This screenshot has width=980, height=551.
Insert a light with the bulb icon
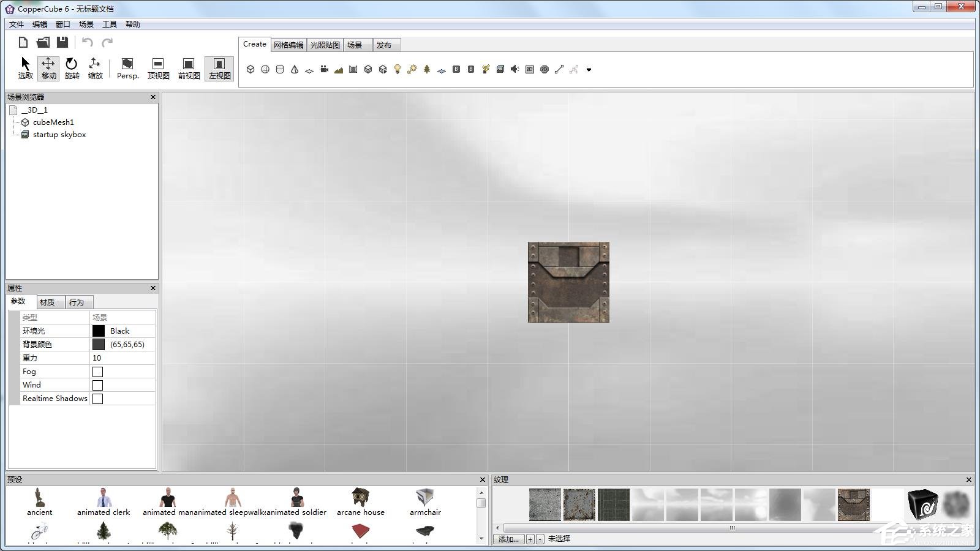coord(398,69)
